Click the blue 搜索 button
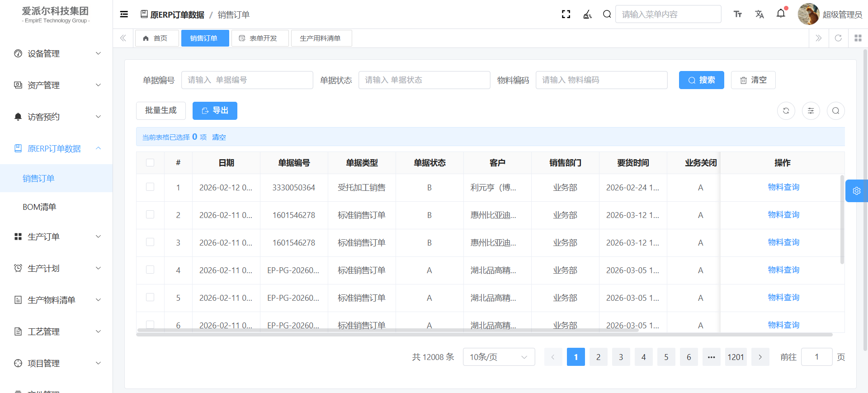The height and width of the screenshot is (393, 868). click(701, 80)
